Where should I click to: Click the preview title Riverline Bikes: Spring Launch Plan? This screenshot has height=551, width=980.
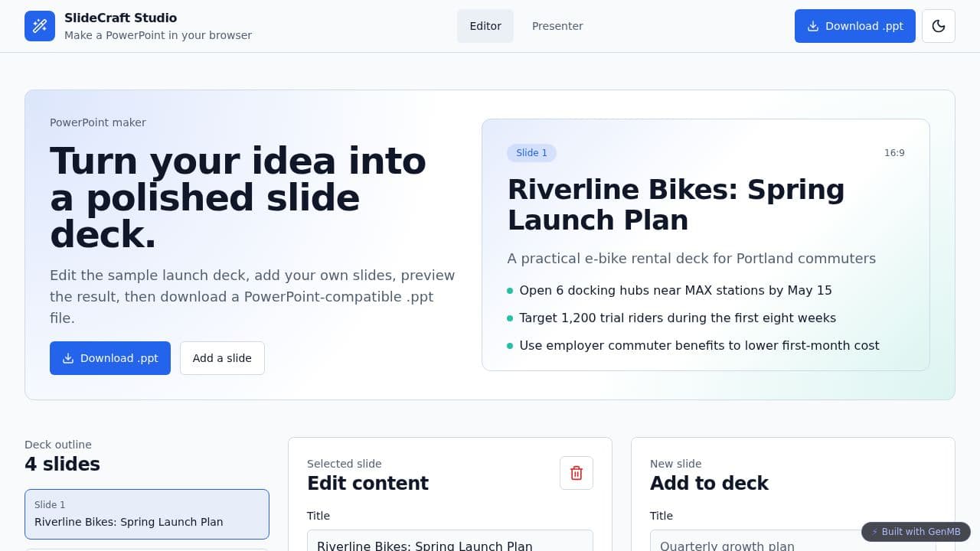[676, 204]
